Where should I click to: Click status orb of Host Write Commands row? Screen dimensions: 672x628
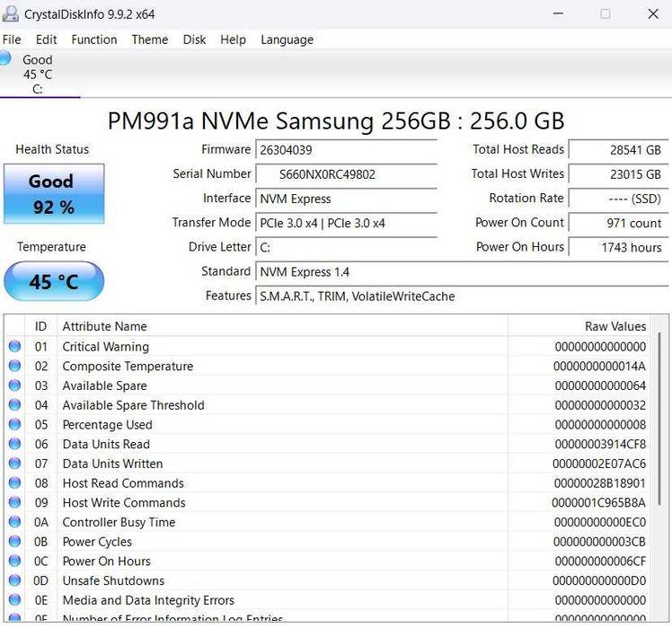14,502
